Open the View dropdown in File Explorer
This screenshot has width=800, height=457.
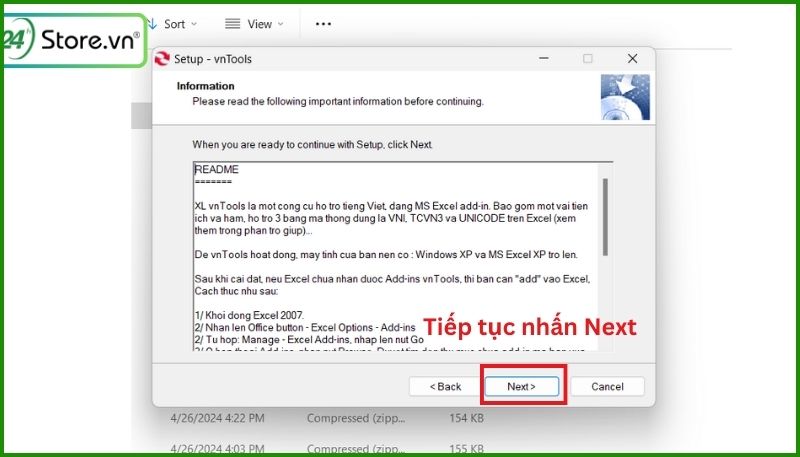pos(254,24)
